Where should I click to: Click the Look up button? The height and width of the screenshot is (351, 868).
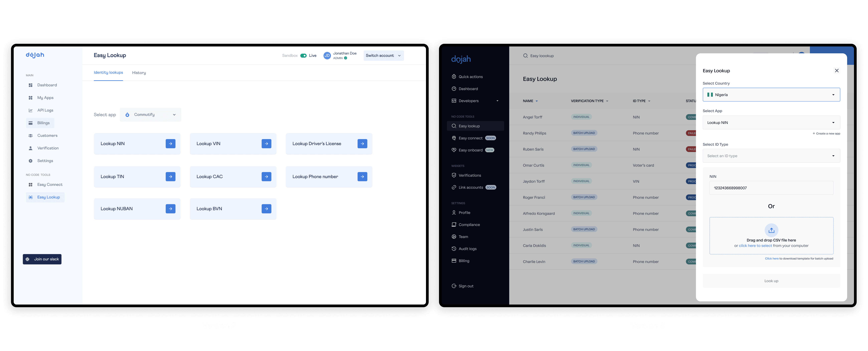click(771, 281)
